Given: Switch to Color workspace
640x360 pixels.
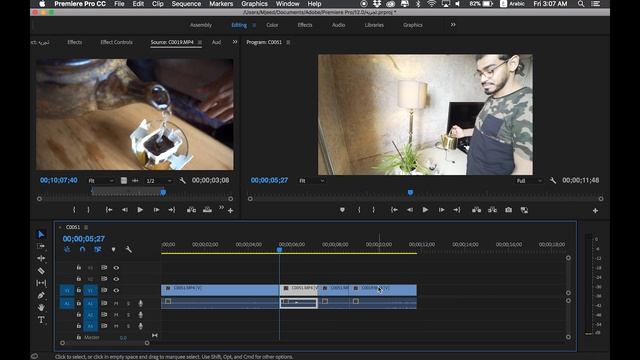Looking at the screenshot, I should coord(272,25).
